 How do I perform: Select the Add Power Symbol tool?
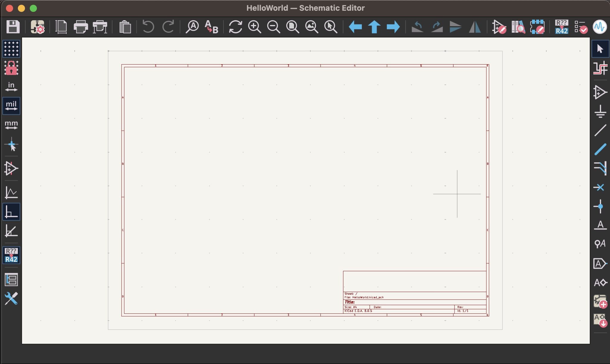pos(600,111)
